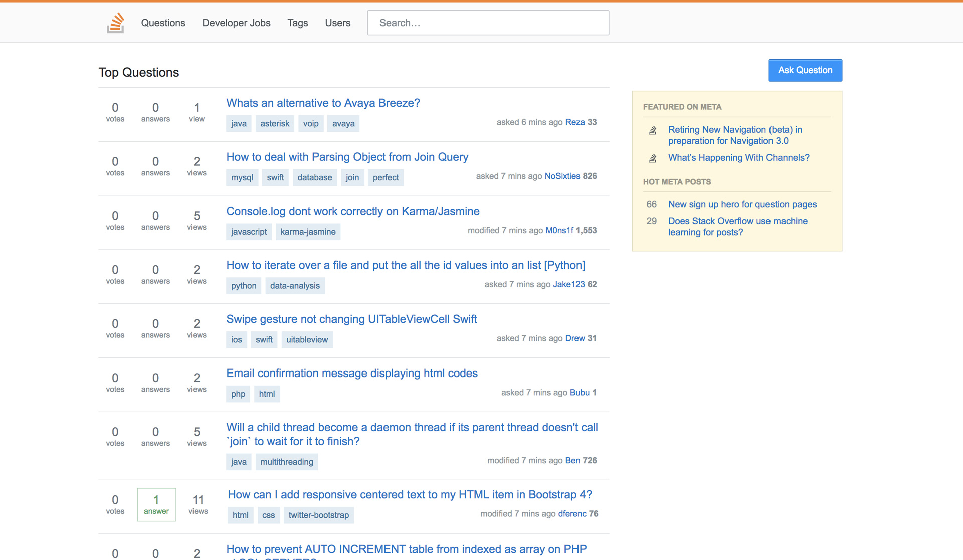Click the Stack Overflow logo icon

click(x=115, y=23)
